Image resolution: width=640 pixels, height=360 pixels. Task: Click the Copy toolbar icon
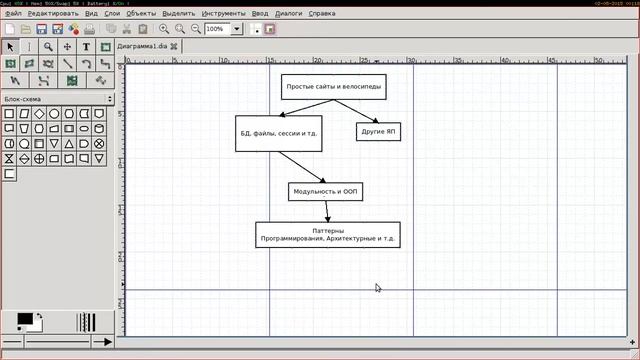111,29
